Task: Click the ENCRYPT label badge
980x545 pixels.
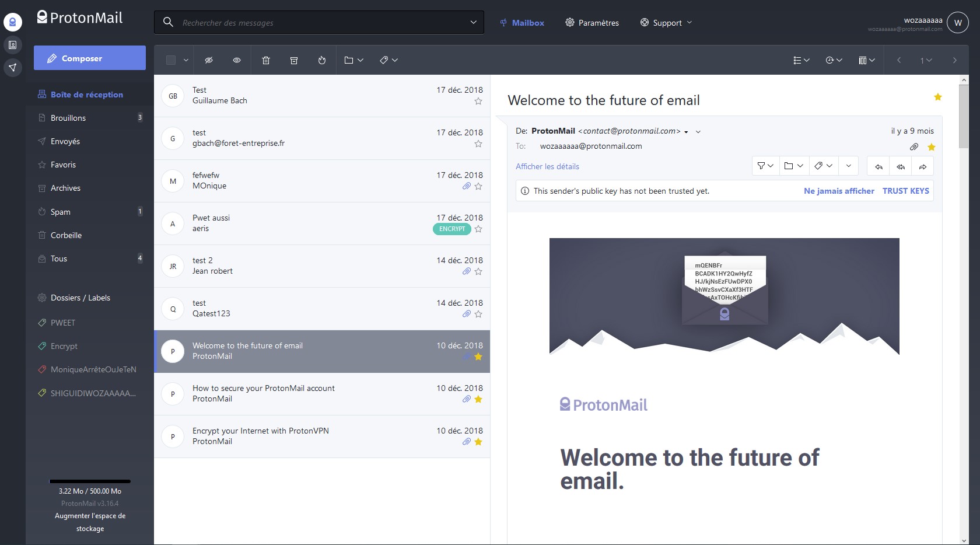Action: tap(452, 229)
